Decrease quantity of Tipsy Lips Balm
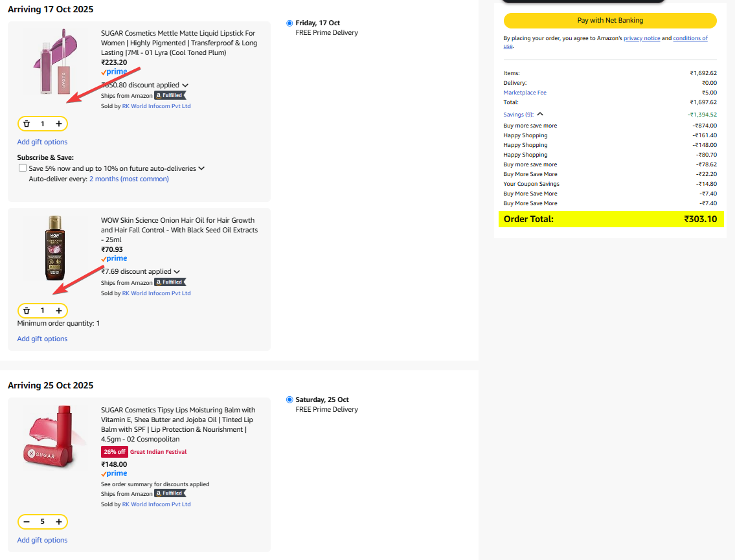 coord(27,522)
